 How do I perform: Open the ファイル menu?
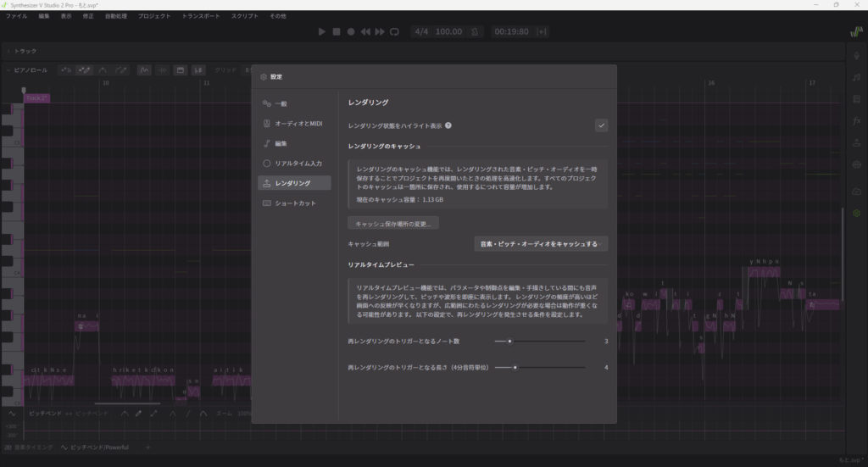pos(16,16)
